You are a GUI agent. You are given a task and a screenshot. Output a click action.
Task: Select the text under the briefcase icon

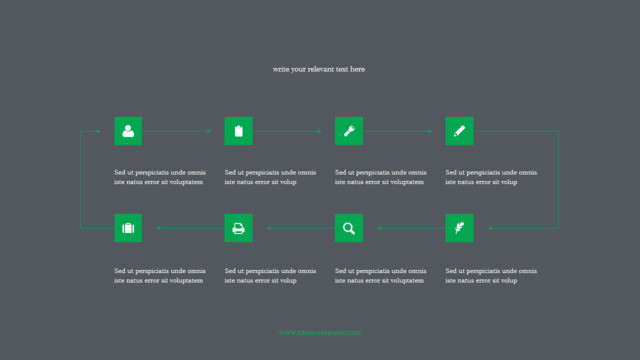tap(160, 276)
